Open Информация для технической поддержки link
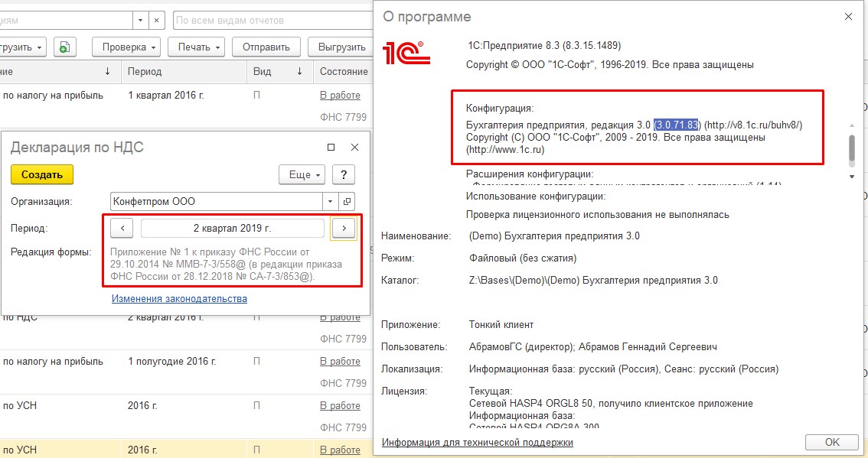 point(477,443)
